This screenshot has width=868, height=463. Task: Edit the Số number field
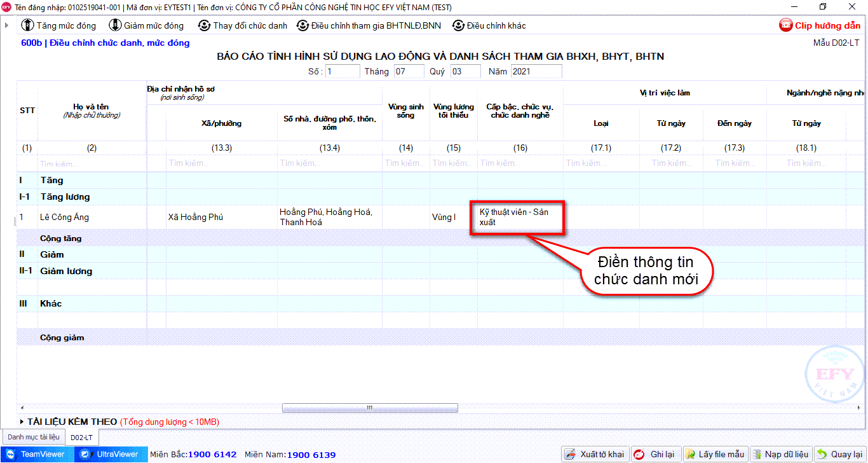[342, 71]
